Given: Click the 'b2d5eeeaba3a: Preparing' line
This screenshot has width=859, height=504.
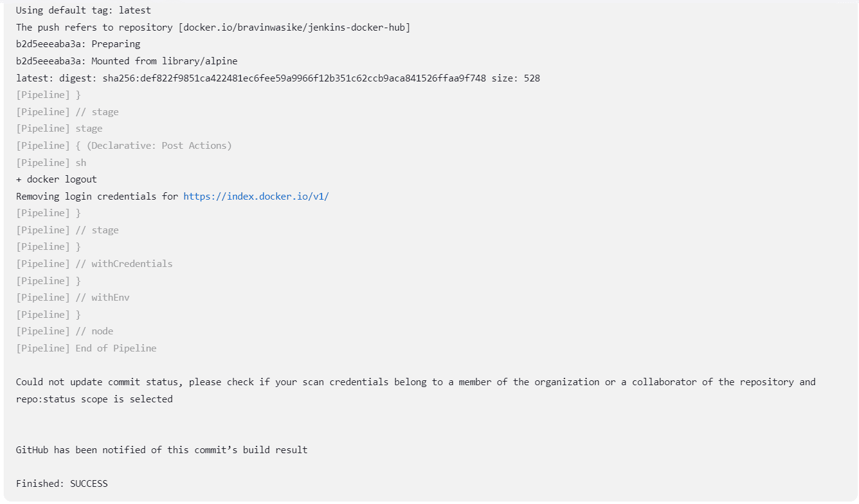Looking at the screenshot, I should click(78, 44).
